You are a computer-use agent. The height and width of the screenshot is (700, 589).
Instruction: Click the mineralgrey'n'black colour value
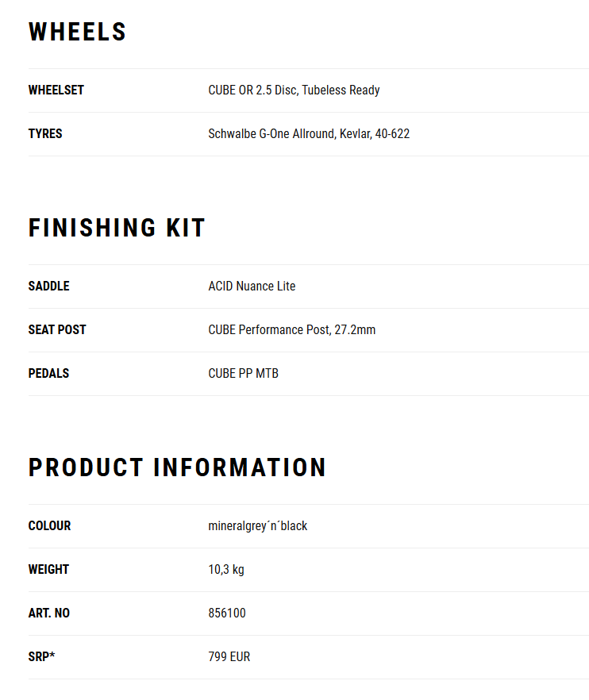[258, 526]
